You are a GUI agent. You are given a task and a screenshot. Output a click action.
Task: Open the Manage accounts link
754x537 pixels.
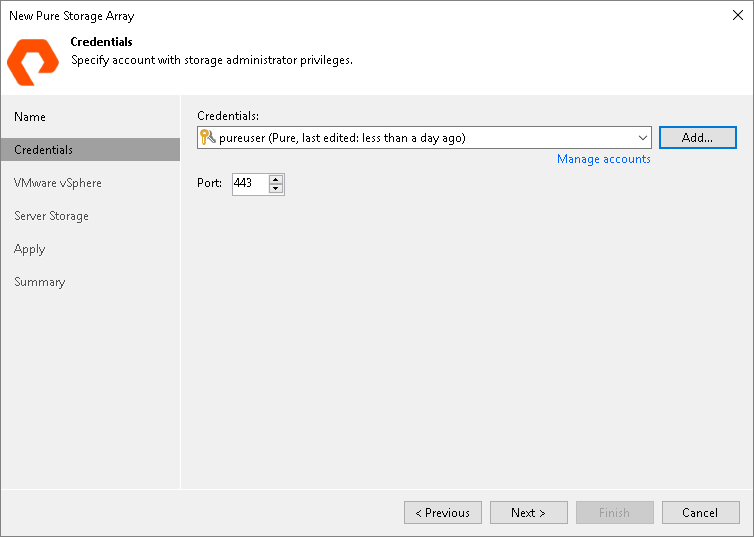click(x=603, y=159)
